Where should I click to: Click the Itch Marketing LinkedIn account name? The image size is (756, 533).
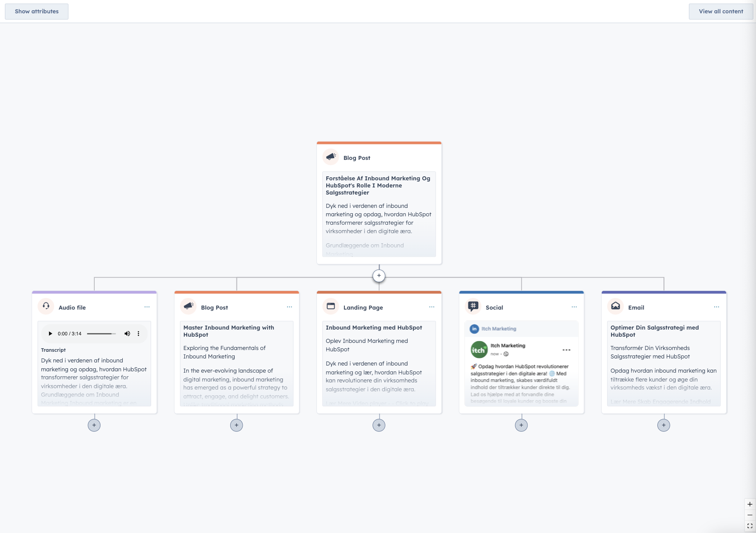coord(499,329)
